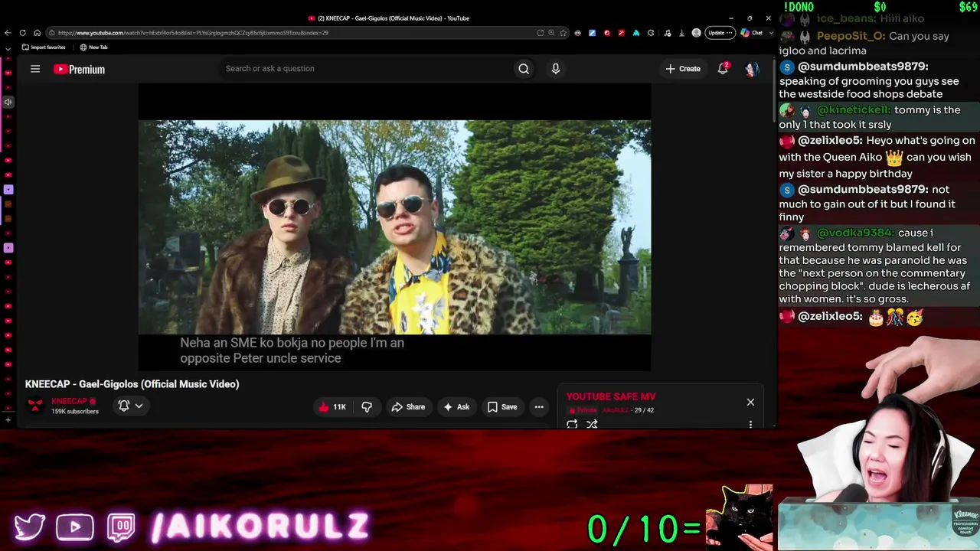
Task: Click username zelixleo5 in birthday message
Action: pos(830,141)
